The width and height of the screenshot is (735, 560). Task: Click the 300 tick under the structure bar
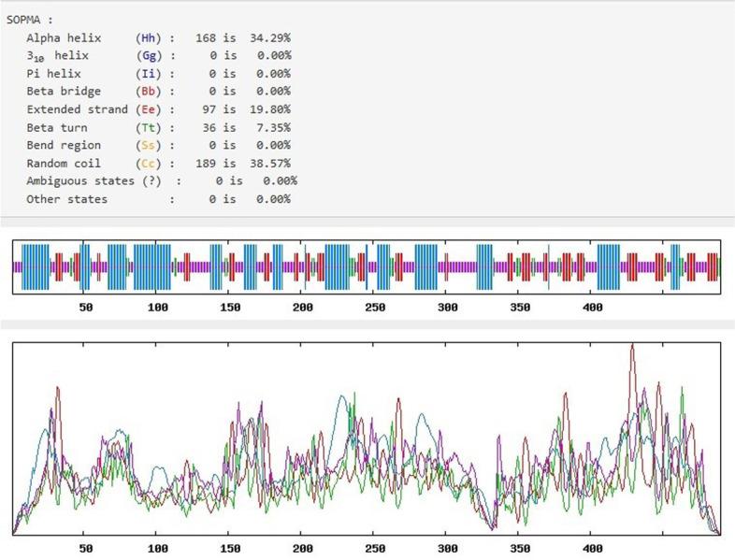(x=447, y=308)
